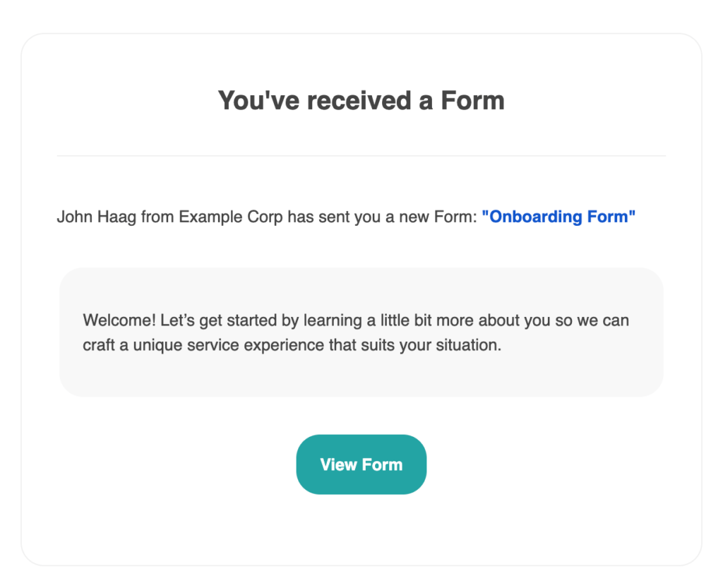Click the Example Corp company name
Image resolution: width=723 pixels, height=588 pixels.
tap(231, 216)
